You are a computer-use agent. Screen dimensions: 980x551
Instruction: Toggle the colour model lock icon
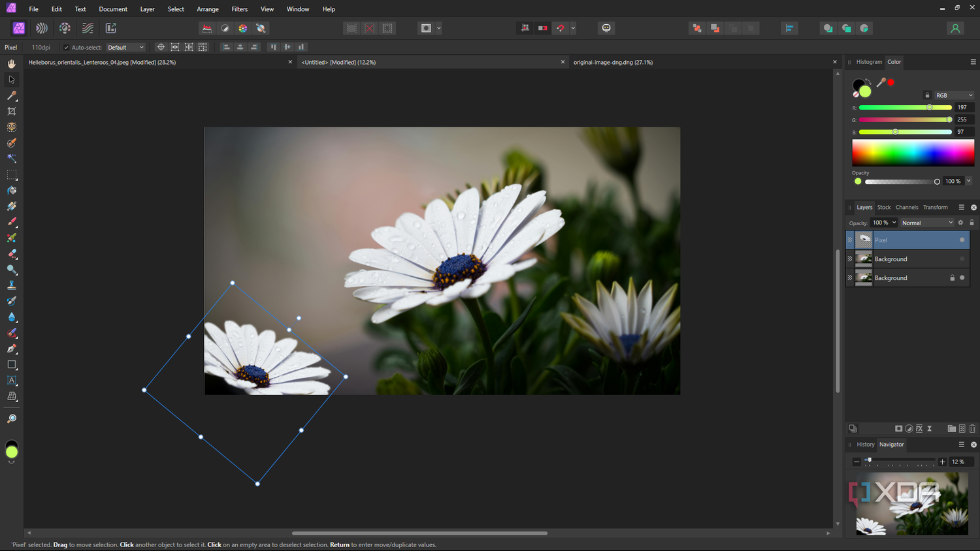tap(927, 95)
